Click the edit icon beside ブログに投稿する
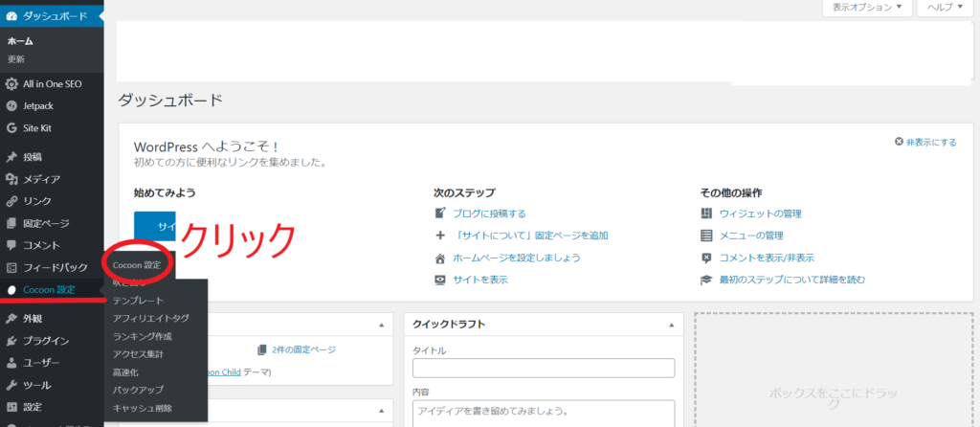The height and width of the screenshot is (427, 980). 440,213
